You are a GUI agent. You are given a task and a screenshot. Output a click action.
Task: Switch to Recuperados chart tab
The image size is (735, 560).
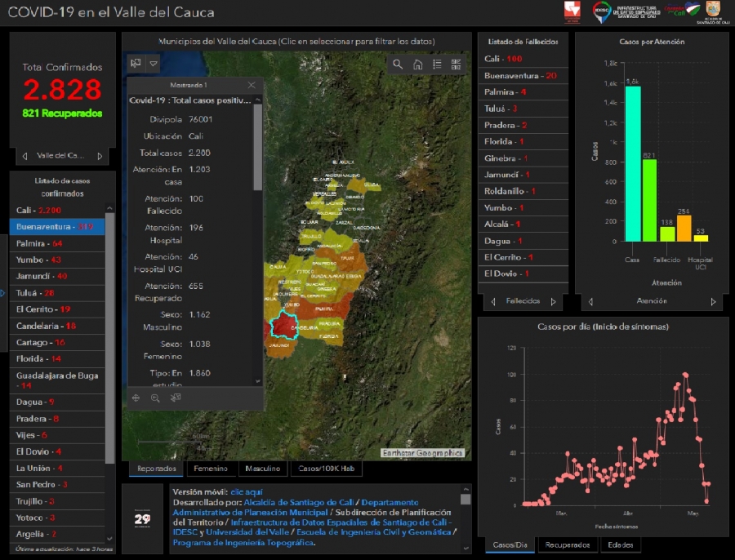567,544
